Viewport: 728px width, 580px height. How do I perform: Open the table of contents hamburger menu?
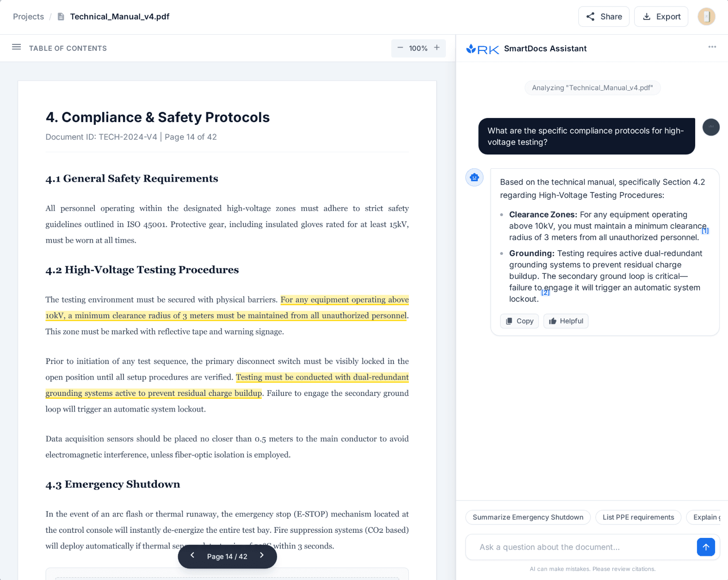(x=17, y=47)
